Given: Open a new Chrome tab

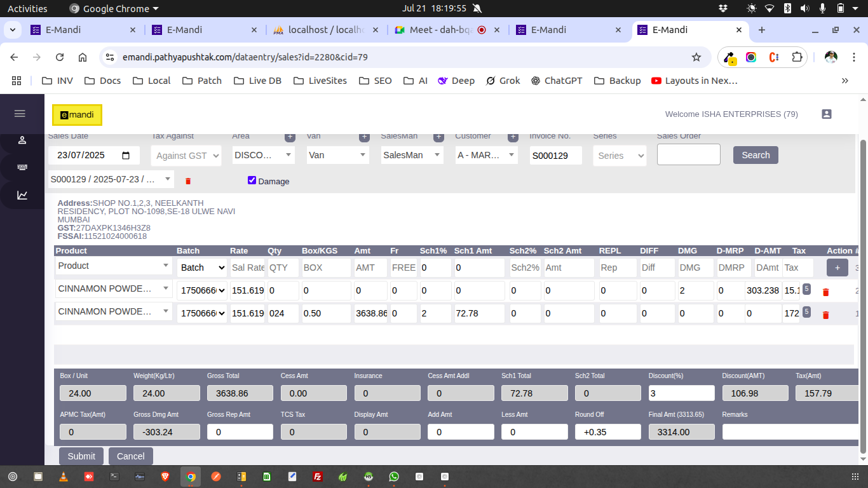Looking at the screenshot, I should click(762, 30).
